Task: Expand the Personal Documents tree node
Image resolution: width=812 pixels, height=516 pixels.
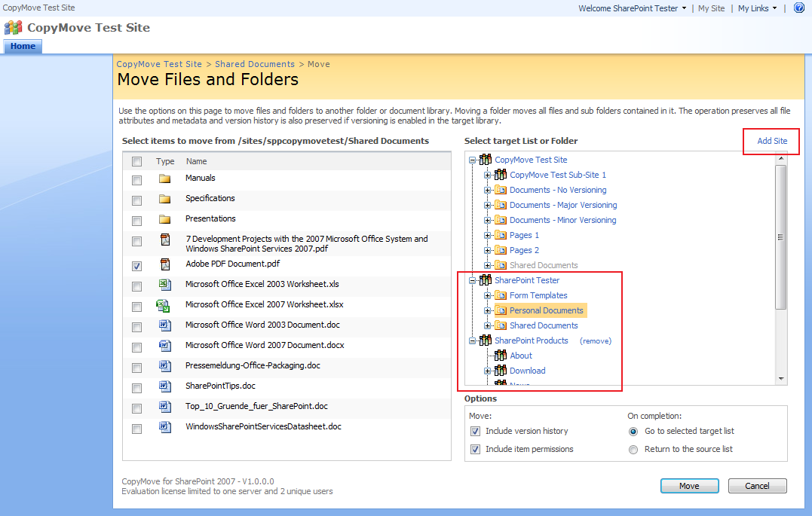Action: coord(487,310)
